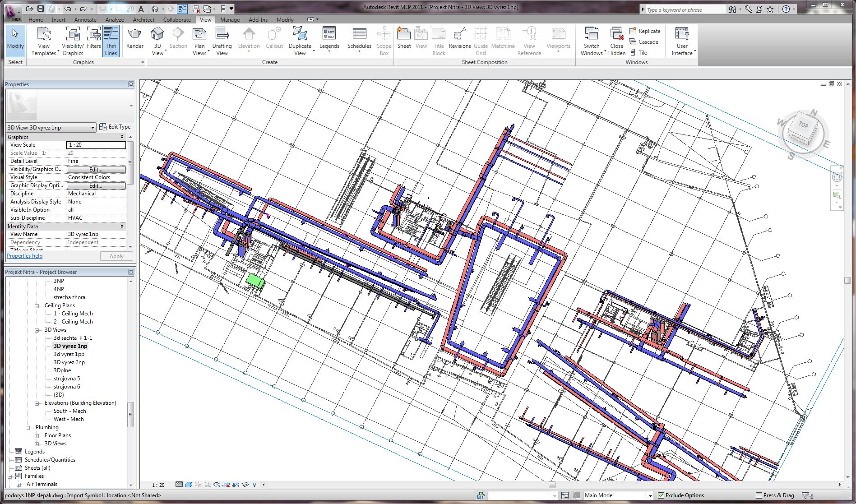Expand the Plumbing Floor Plans node
Image resolution: width=856 pixels, height=504 pixels.
[37, 435]
